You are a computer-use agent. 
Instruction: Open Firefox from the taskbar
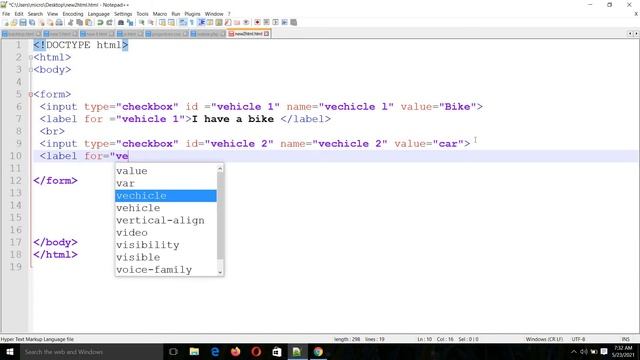click(236, 352)
